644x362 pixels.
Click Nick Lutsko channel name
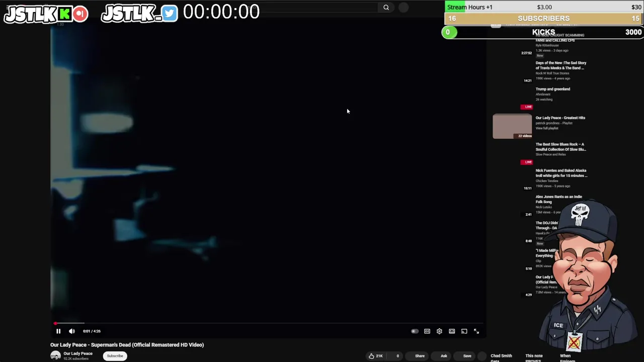tap(543, 207)
